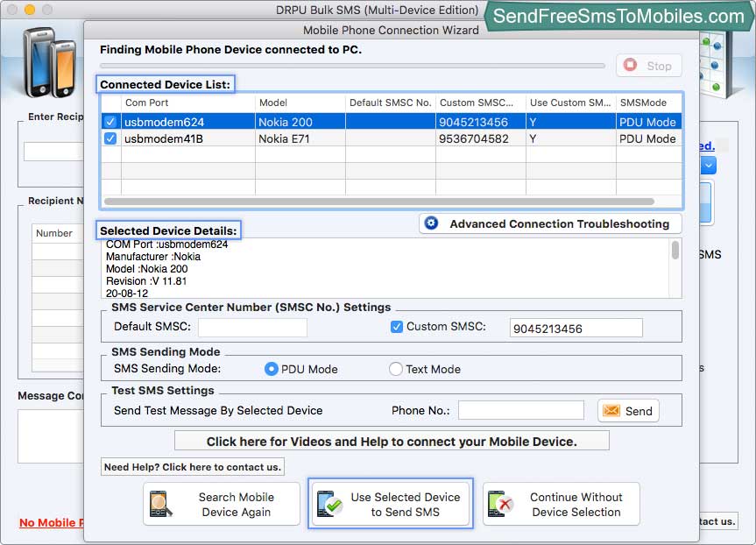This screenshot has height=545, width=756.
Task: Click the magnifier icon for Search Mobile Device Again
Action: coord(162,505)
